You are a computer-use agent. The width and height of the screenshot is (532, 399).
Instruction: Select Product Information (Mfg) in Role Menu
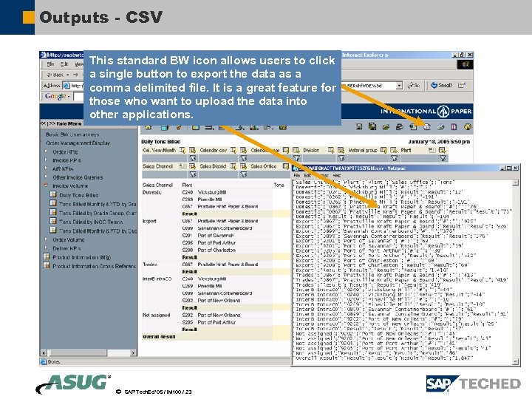[81, 257]
